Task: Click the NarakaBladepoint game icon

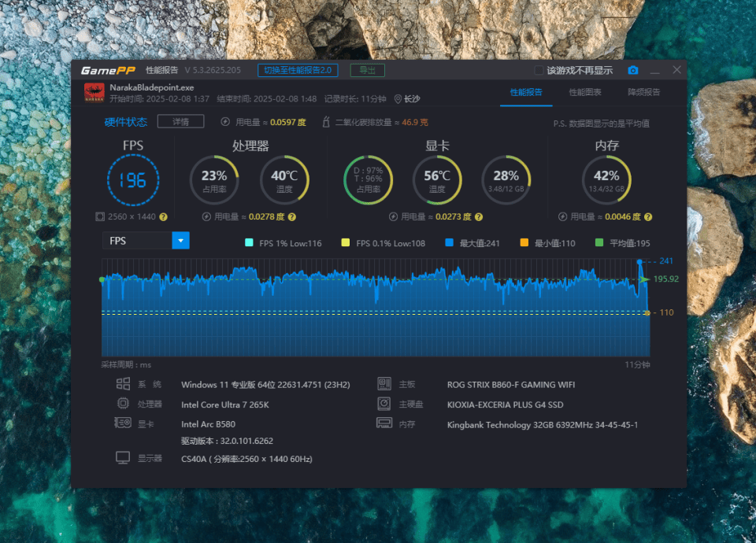Action: pos(94,93)
